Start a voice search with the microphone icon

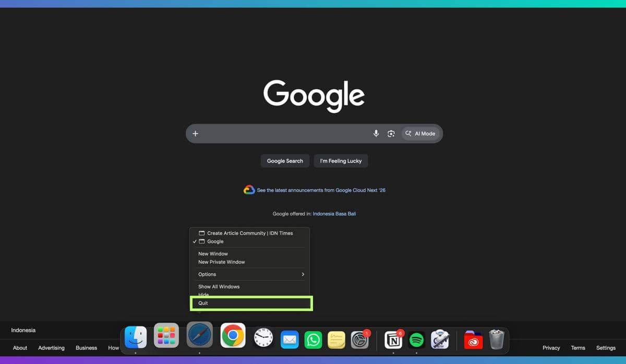click(376, 134)
